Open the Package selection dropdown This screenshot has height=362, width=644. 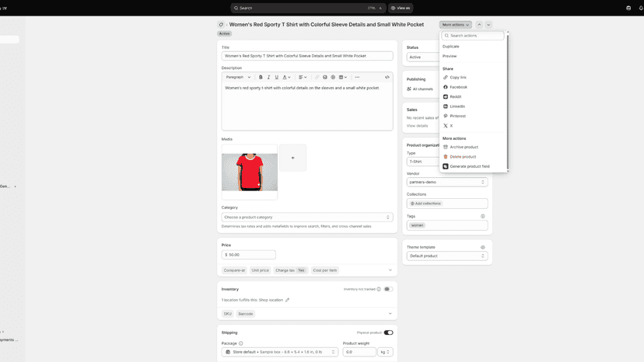[x=280, y=352]
